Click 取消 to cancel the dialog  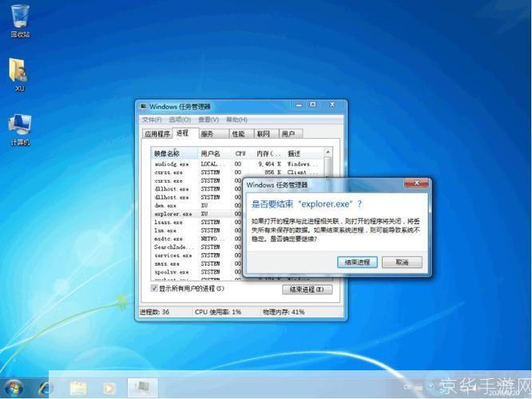[402, 262]
